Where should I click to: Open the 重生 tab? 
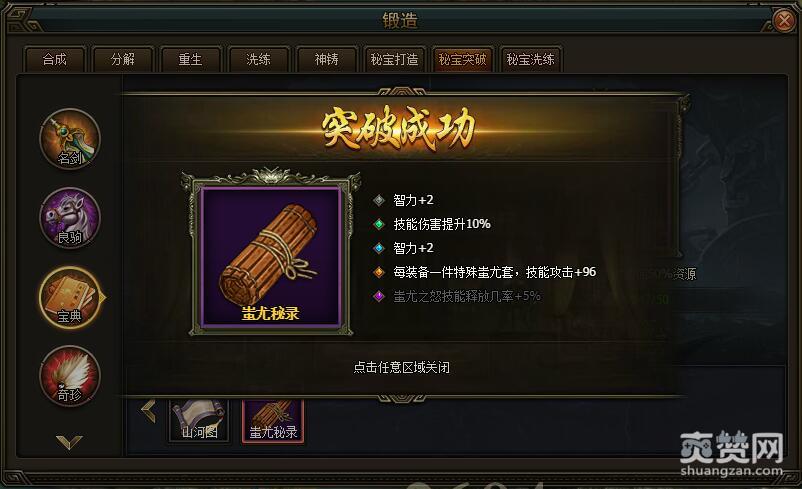tap(190, 59)
